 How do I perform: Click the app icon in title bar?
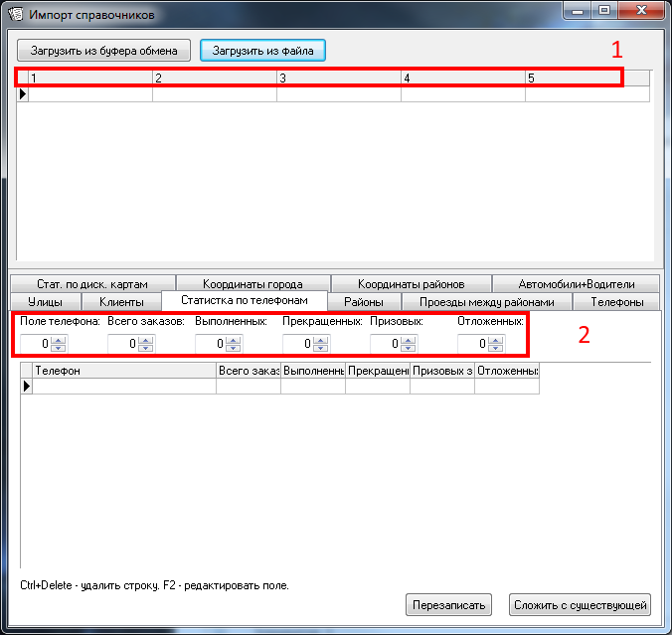16,15
